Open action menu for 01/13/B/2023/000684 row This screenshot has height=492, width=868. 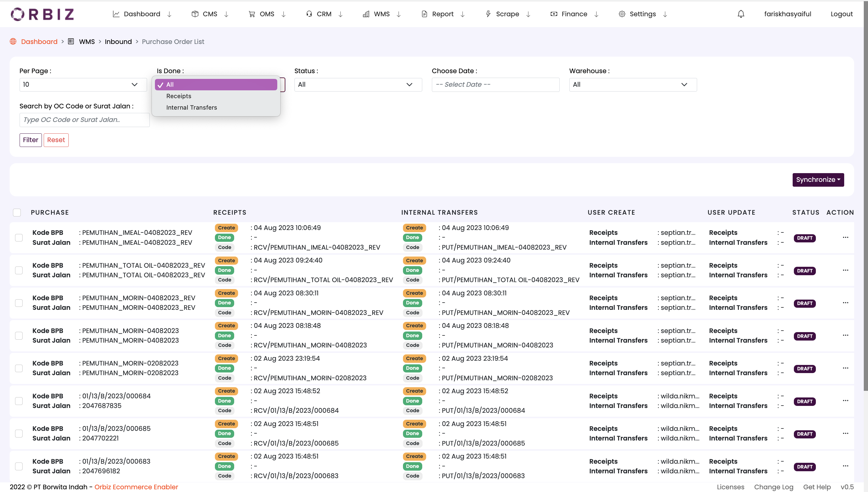(845, 401)
